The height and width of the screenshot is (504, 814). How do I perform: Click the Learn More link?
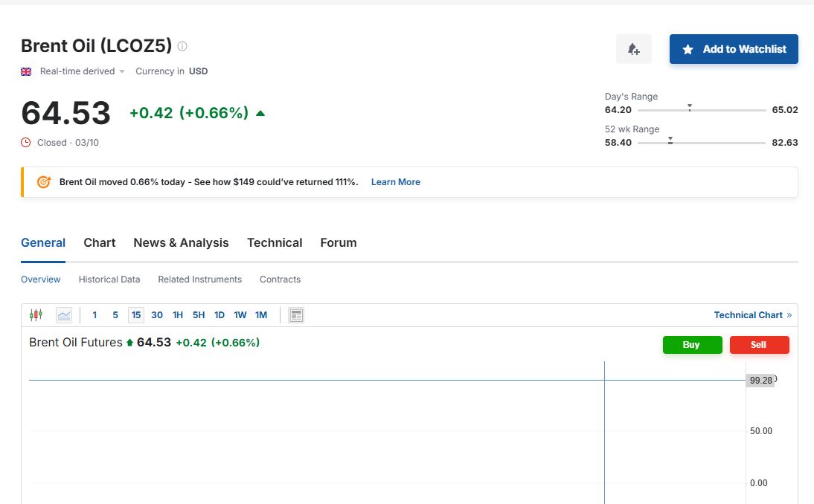coord(395,182)
